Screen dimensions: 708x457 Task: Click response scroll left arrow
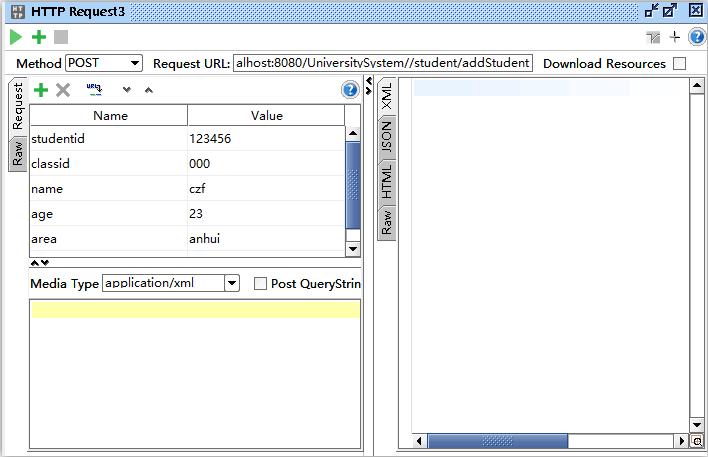pyautogui.click(x=419, y=441)
